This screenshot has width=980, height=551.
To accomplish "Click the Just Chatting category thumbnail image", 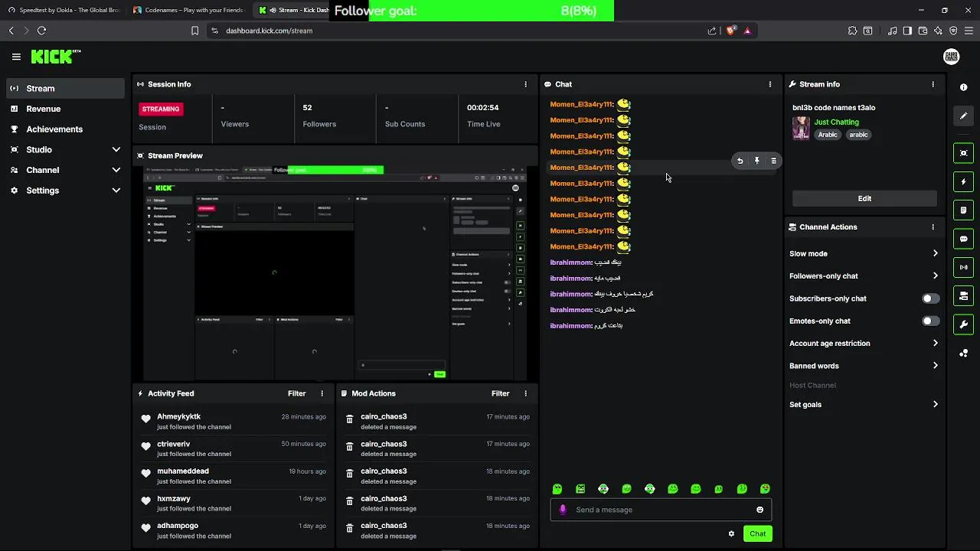I will [801, 128].
